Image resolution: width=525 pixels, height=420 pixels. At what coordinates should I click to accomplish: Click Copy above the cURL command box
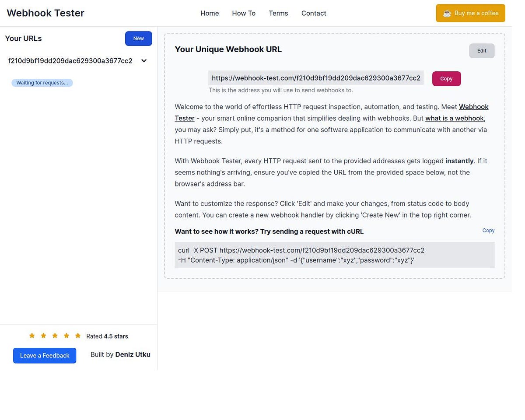(488, 230)
